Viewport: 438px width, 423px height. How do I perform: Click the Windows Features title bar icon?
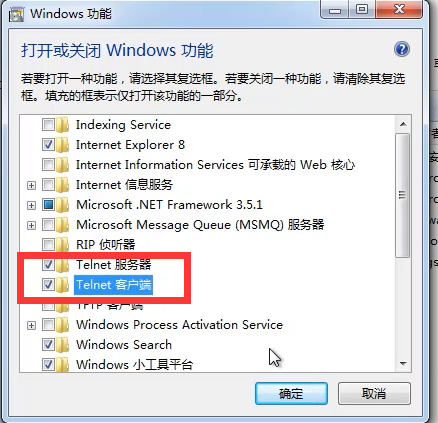16,14
